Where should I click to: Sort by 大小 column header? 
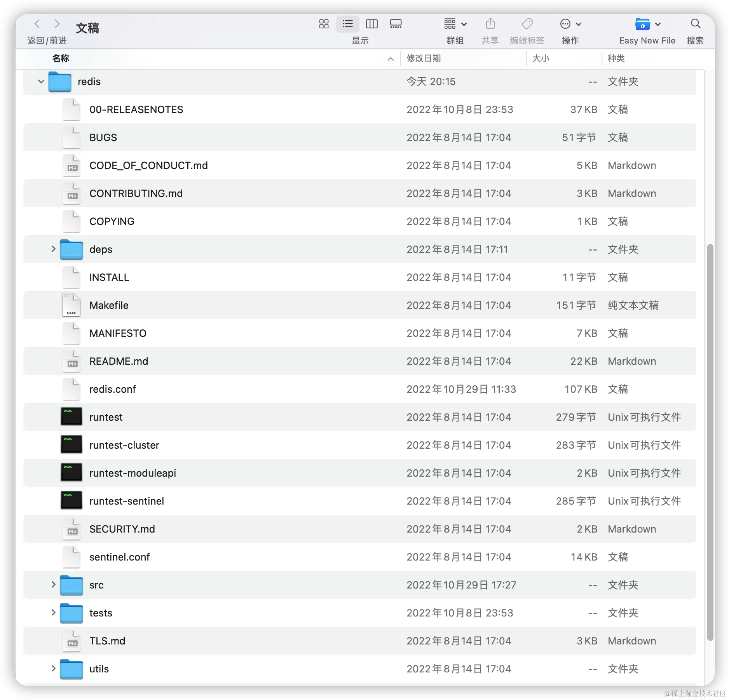click(541, 59)
